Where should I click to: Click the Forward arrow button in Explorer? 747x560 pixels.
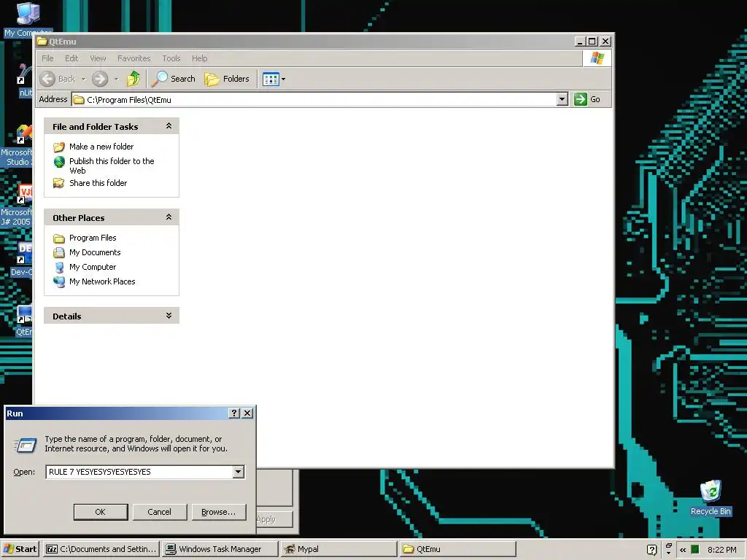pyautogui.click(x=100, y=79)
